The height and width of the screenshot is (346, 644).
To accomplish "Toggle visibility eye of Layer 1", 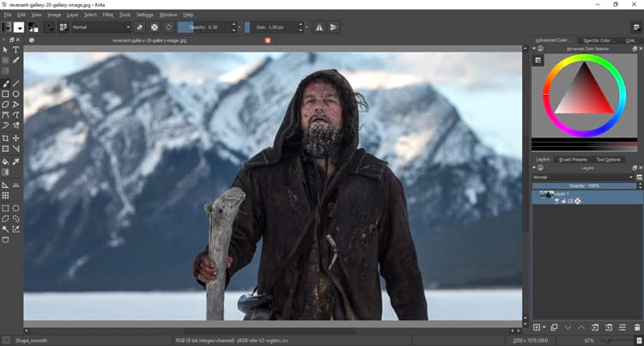I will pyautogui.click(x=557, y=201).
